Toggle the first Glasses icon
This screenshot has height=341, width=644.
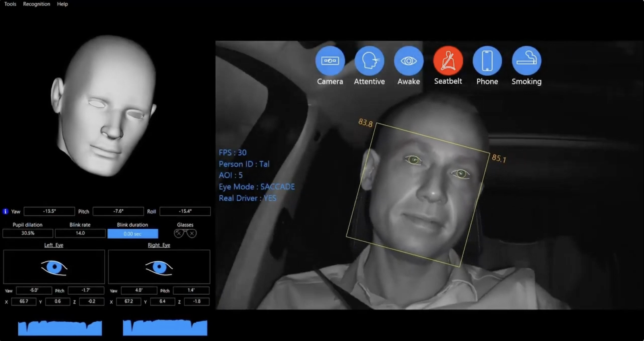[x=179, y=234]
